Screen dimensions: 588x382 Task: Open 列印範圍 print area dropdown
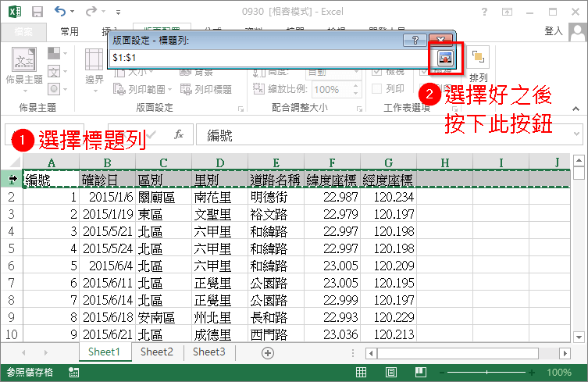[x=142, y=89]
